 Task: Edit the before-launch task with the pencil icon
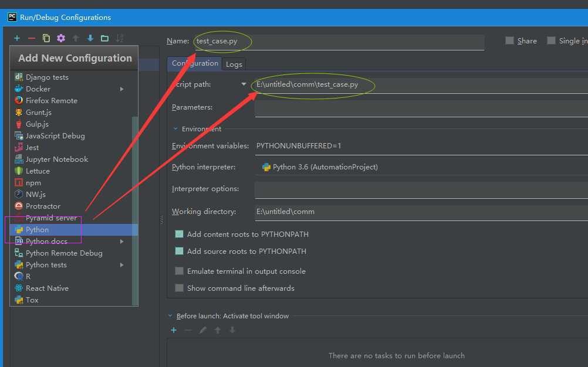point(203,330)
